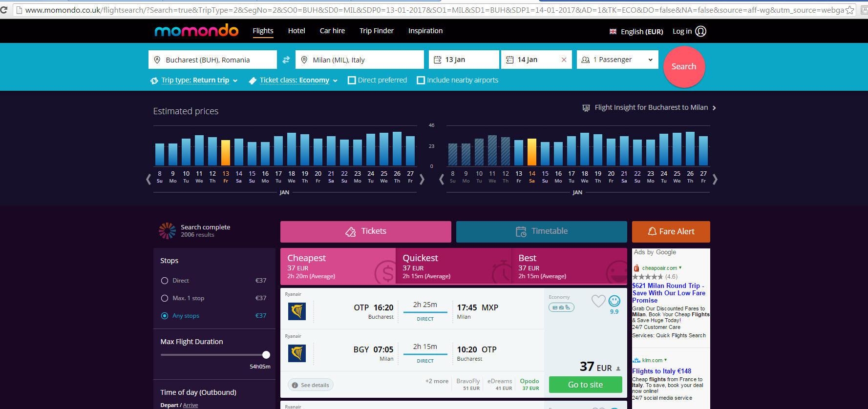
Task: Show later return dates in right price chart
Action: 715,179
